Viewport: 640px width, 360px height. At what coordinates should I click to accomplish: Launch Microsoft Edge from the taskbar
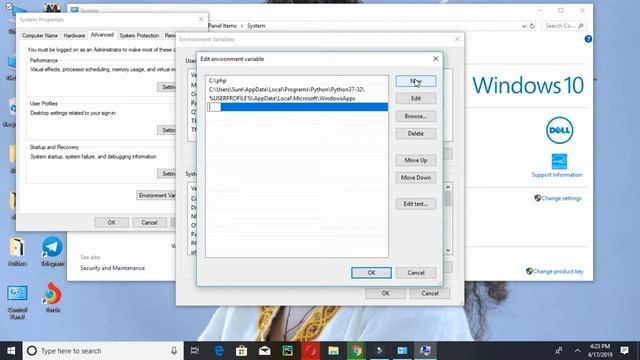pyautogui.click(x=219, y=351)
